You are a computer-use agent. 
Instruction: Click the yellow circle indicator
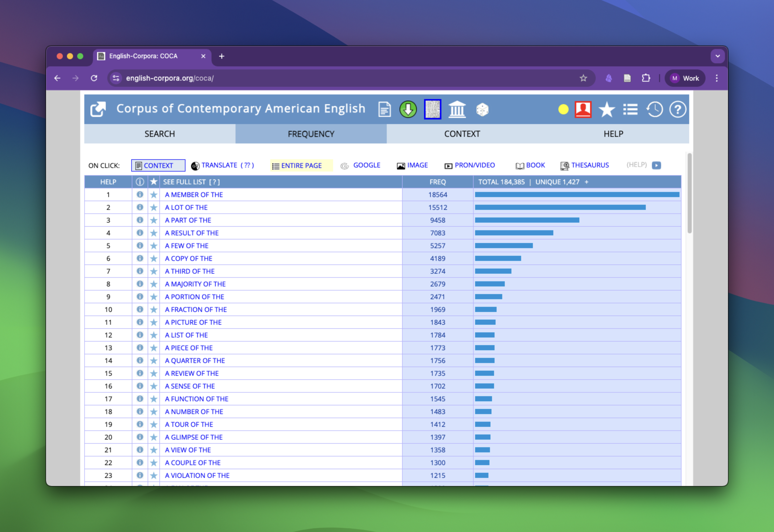(563, 109)
